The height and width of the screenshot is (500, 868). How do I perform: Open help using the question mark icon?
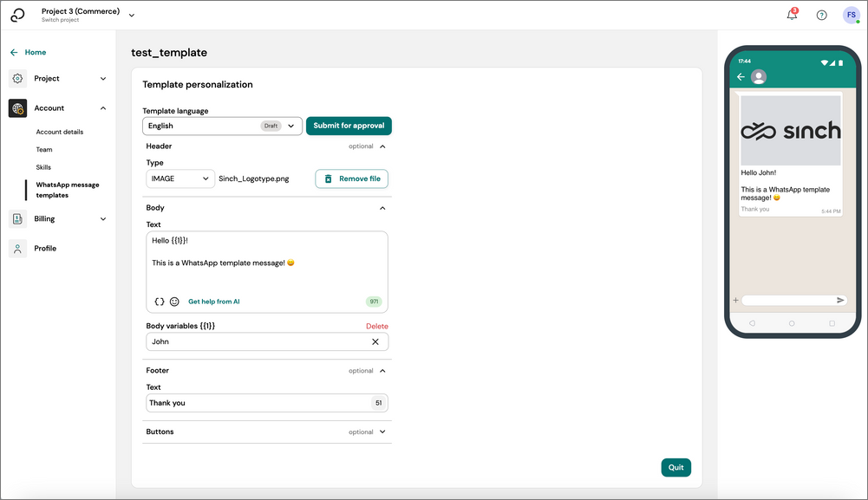pos(820,15)
